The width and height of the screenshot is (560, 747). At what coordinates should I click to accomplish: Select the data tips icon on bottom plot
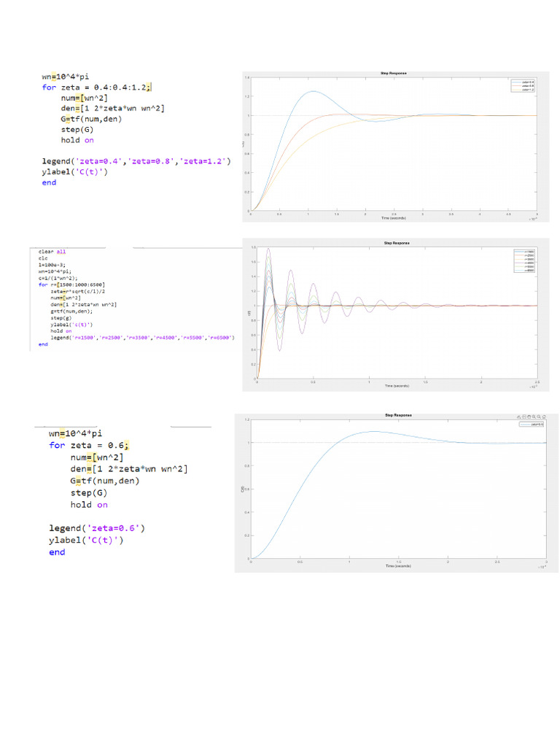(524, 415)
